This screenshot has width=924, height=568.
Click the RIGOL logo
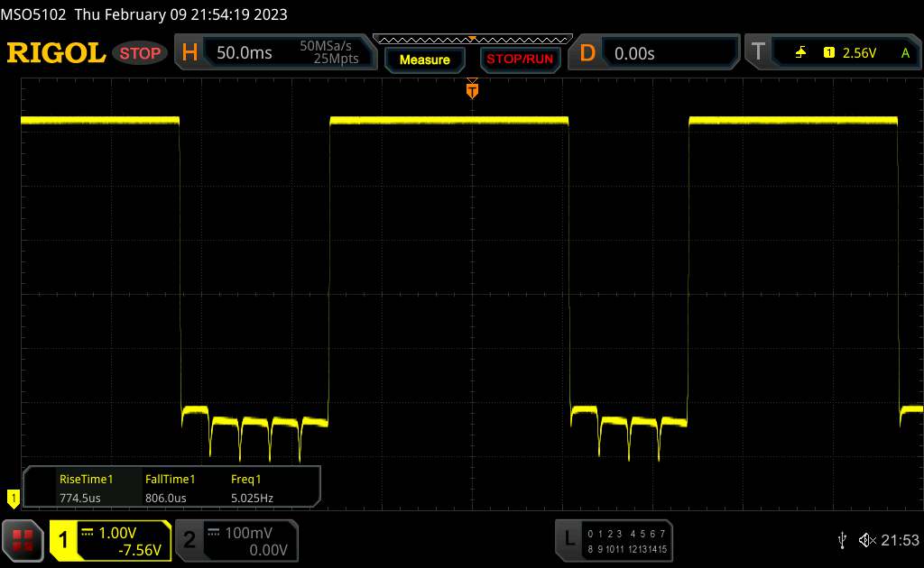(x=56, y=53)
